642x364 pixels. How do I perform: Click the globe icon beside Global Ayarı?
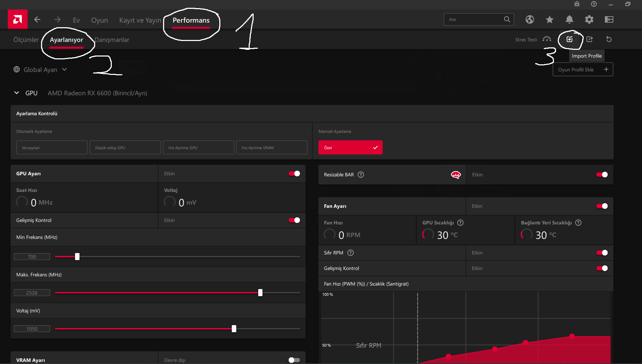click(17, 70)
